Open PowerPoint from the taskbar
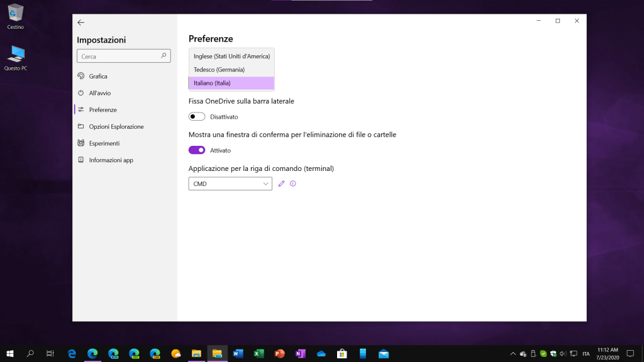This screenshot has height=362, width=644. click(x=279, y=354)
